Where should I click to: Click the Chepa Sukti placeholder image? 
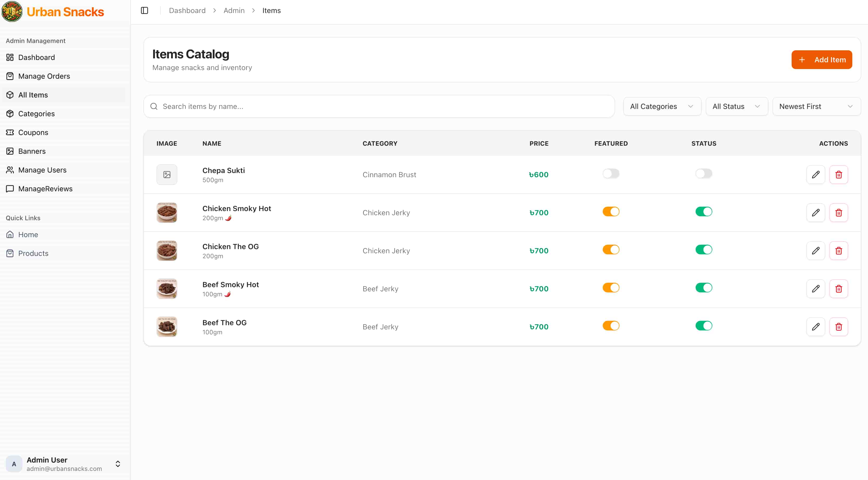[x=167, y=174]
